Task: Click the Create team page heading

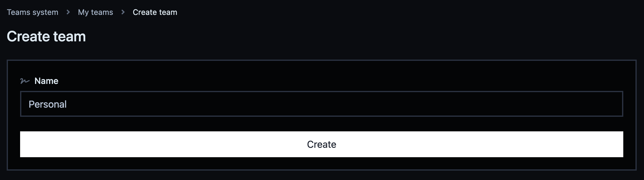Action: click(x=46, y=36)
